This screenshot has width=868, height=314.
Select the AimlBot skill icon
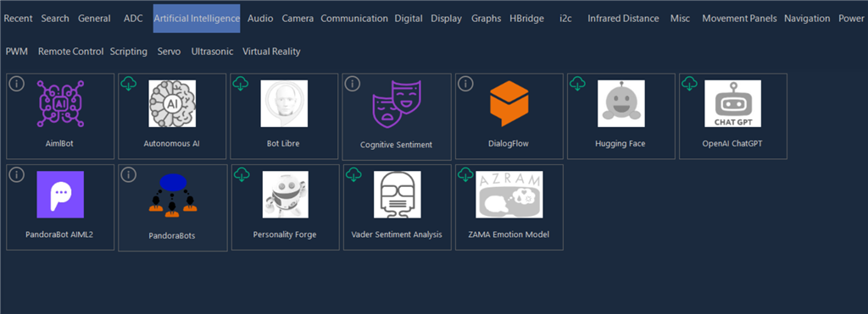click(61, 103)
